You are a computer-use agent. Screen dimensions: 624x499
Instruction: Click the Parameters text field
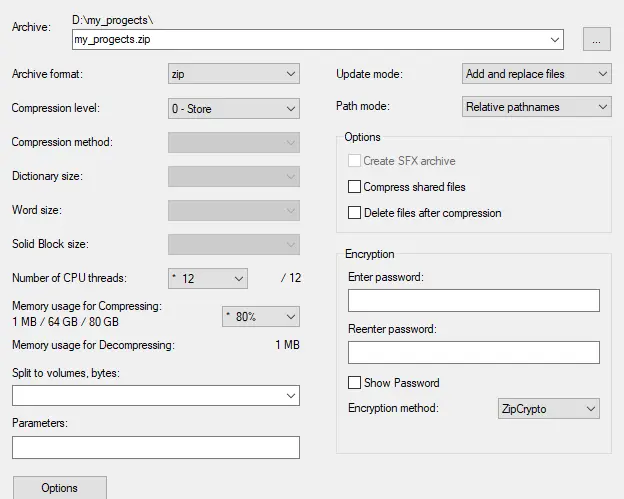click(156, 447)
